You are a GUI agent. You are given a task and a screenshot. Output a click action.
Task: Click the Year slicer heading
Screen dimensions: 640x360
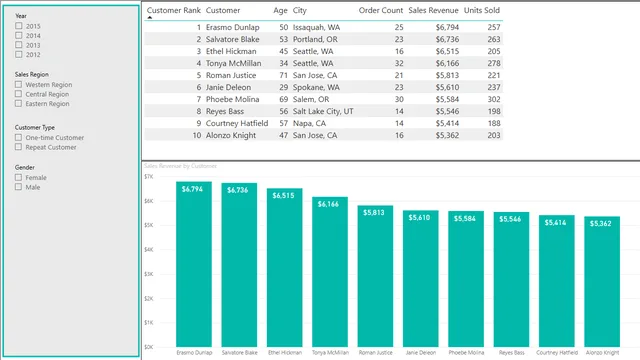[x=21, y=16]
